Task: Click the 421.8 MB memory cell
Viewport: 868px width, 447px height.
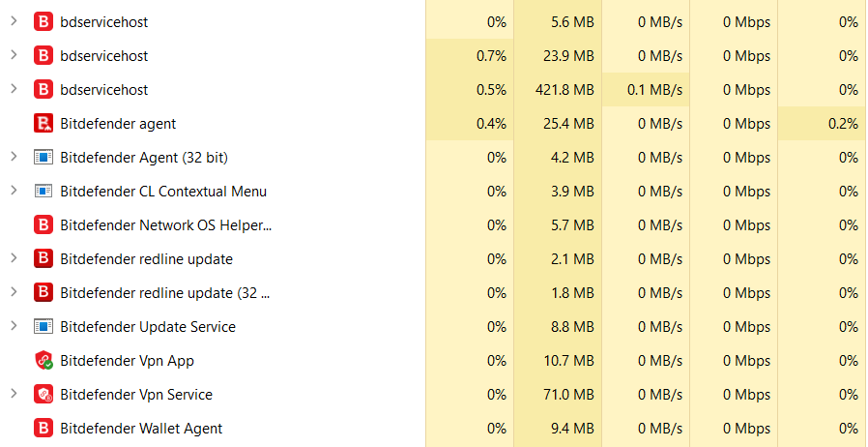Action: click(568, 90)
